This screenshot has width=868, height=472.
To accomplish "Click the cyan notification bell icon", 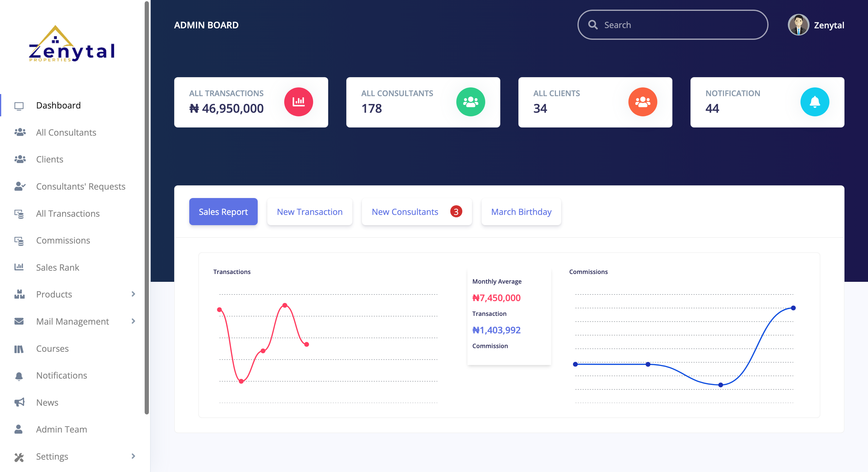I will pos(814,102).
